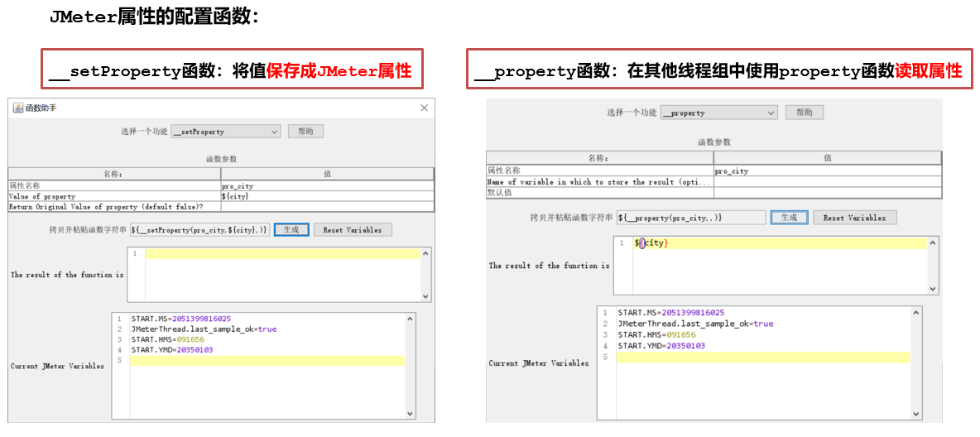
Task: Click ${city} text in right result area
Action: [651, 243]
